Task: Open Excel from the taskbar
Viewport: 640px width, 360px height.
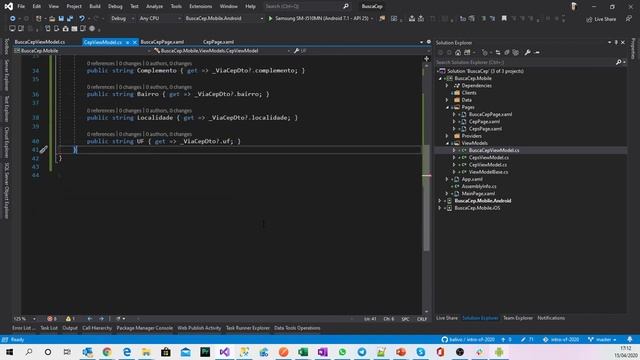Action: coord(303,352)
